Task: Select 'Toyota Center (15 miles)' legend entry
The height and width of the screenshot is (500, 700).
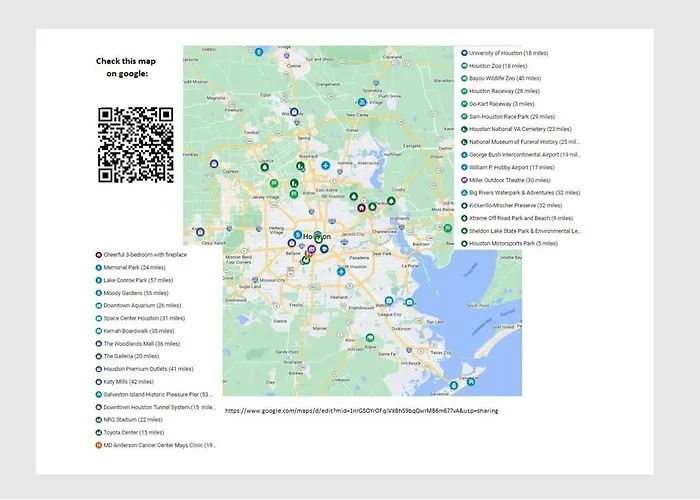Action: (134, 432)
